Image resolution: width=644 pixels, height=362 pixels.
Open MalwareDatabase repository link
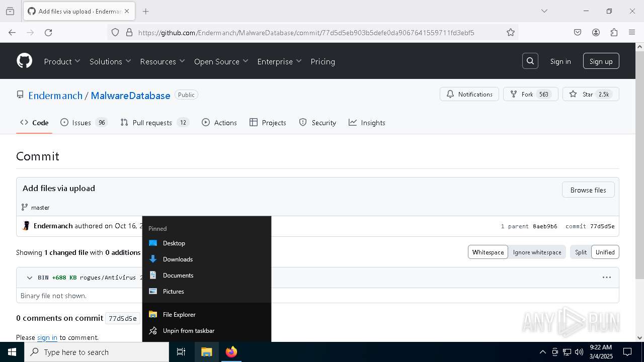[x=130, y=95]
